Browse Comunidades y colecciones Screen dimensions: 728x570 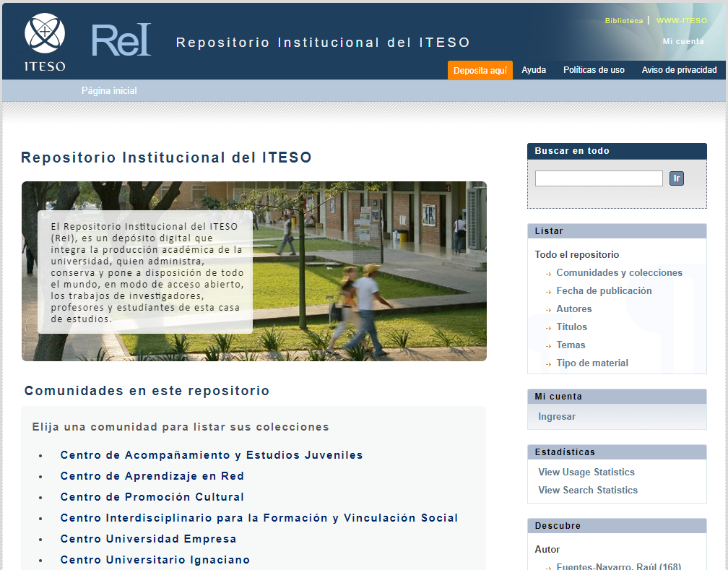pos(619,272)
